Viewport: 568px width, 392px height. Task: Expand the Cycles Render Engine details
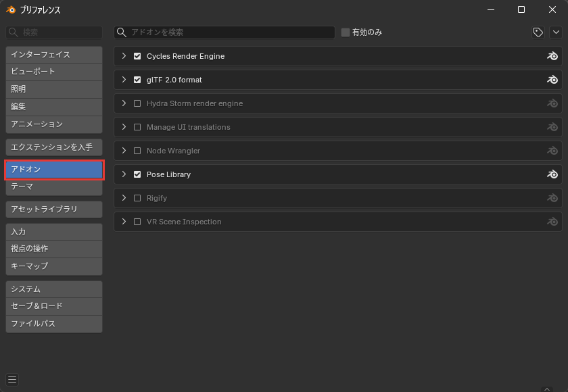[x=124, y=56]
